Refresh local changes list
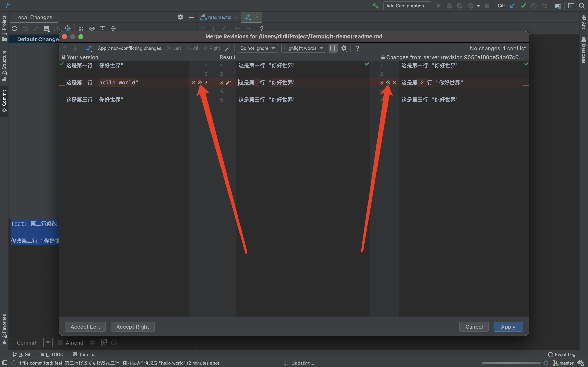588x367 pixels. pos(14,28)
